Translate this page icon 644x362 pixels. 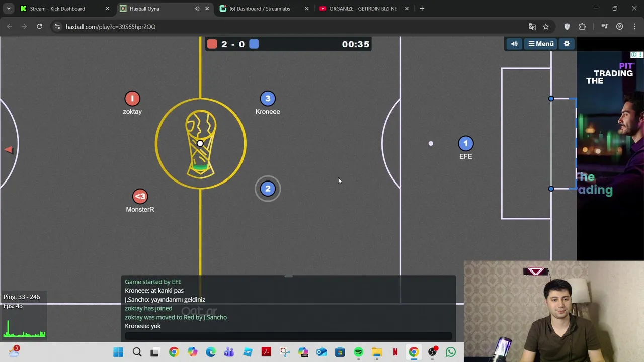[x=532, y=27]
